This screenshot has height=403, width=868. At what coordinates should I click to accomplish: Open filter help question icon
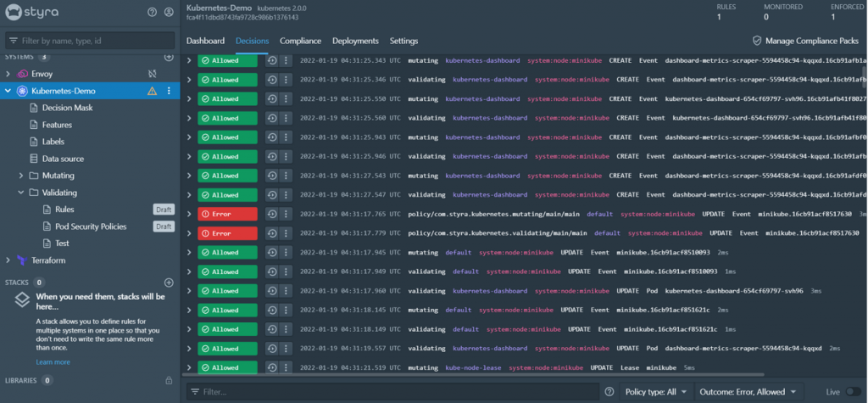point(609,392)
